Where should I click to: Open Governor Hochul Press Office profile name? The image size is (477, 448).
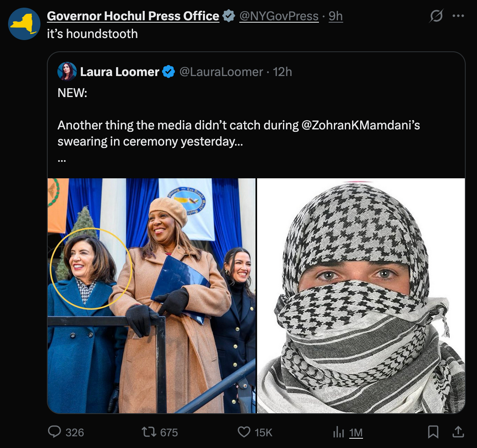point(133,16)
